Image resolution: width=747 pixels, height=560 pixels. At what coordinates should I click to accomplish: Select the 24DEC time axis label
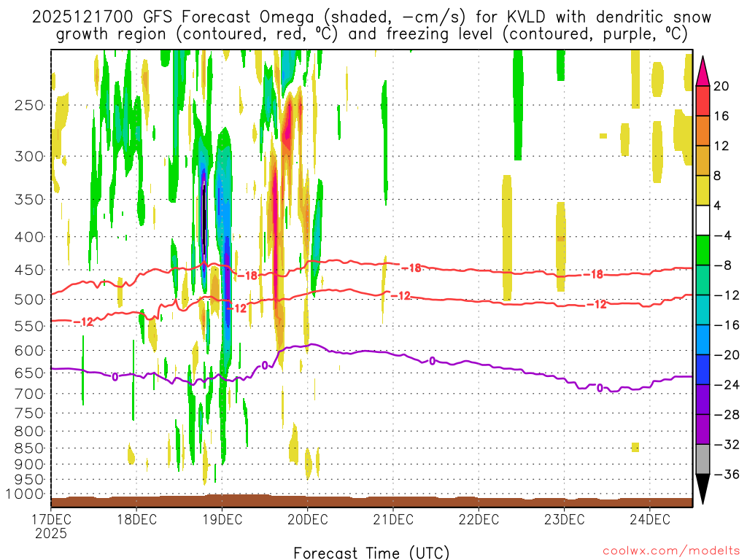(649, 519)
